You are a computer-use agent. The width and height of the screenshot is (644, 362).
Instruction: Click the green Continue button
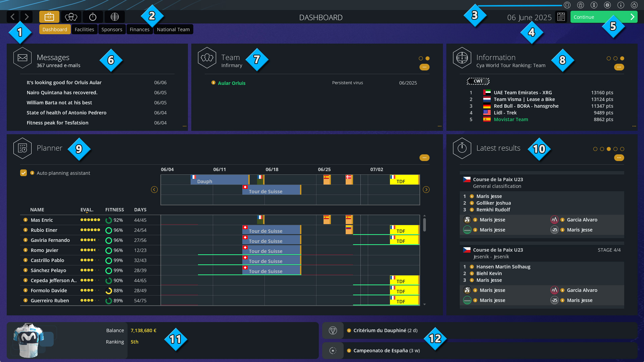click(x=604, y=17)
